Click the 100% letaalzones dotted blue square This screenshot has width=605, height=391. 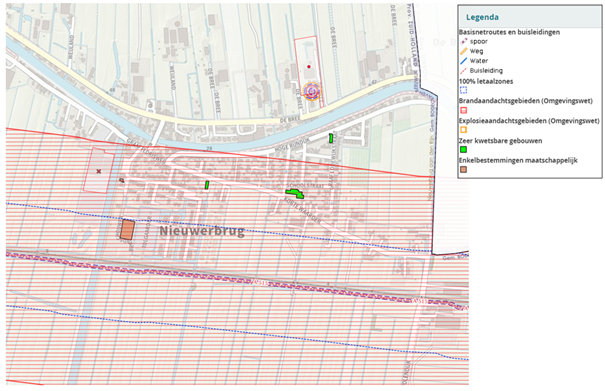[x=463, y=90]
